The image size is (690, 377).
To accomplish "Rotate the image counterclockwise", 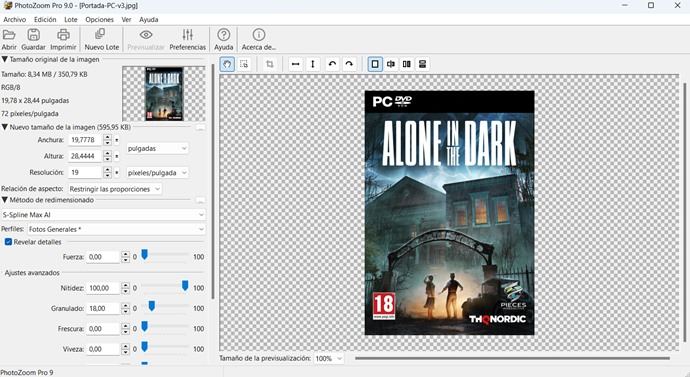I will 332,64.
